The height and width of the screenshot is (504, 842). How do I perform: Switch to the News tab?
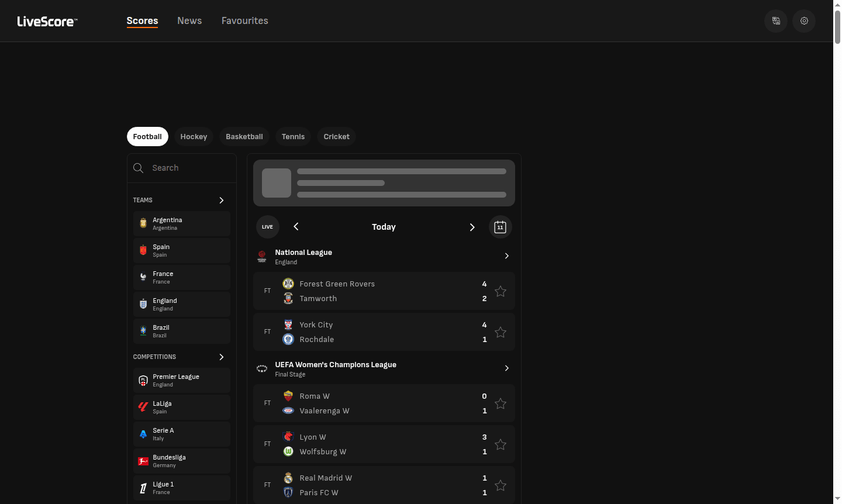tap(189, 20)
